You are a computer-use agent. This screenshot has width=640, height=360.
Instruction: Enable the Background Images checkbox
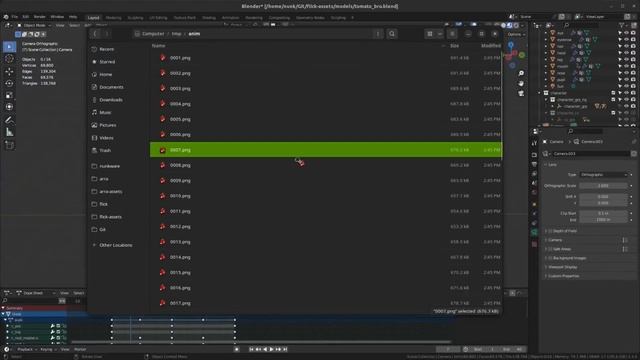click(550, 258)
